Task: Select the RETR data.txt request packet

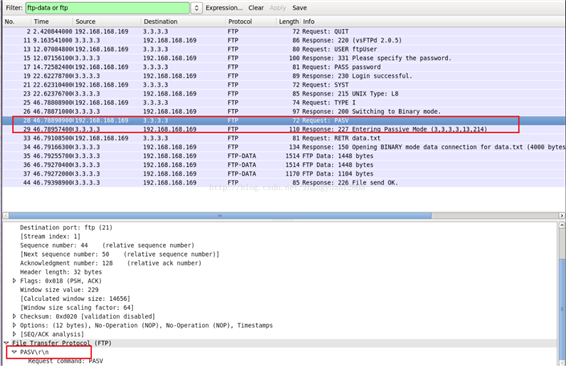Action: tap(284, 138)
